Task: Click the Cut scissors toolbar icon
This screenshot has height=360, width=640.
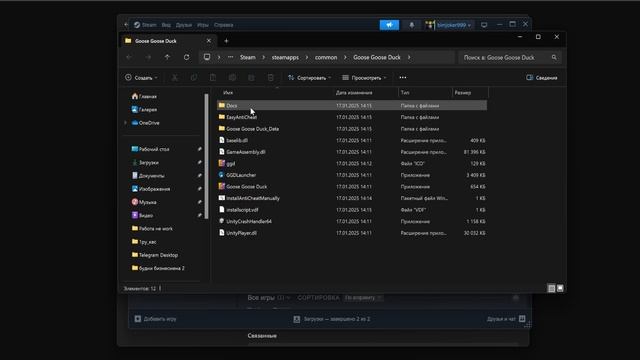Action: (175, 78)
